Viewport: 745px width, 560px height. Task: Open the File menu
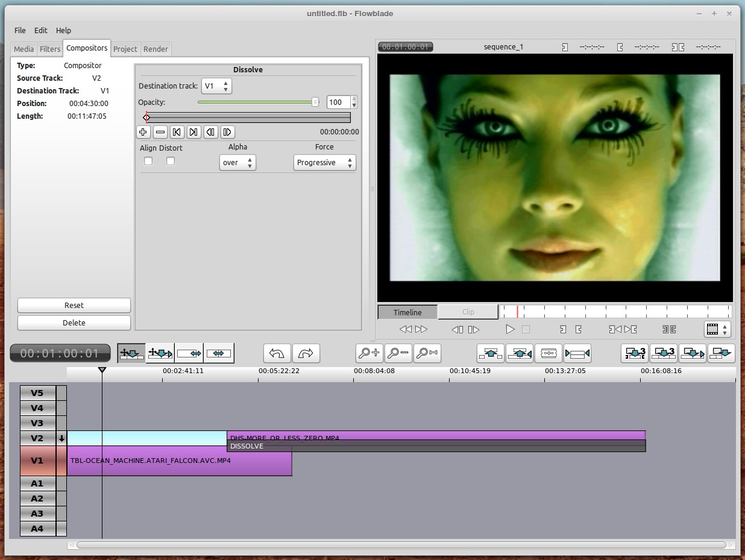tap(20, 30)
